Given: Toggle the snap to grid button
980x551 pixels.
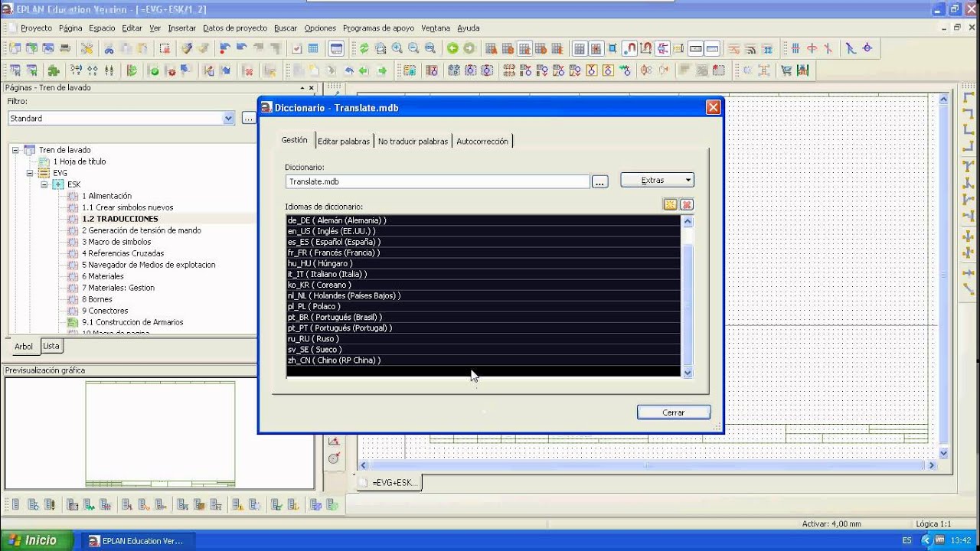Looking at the screenshot, I should (x=596, y=48).
